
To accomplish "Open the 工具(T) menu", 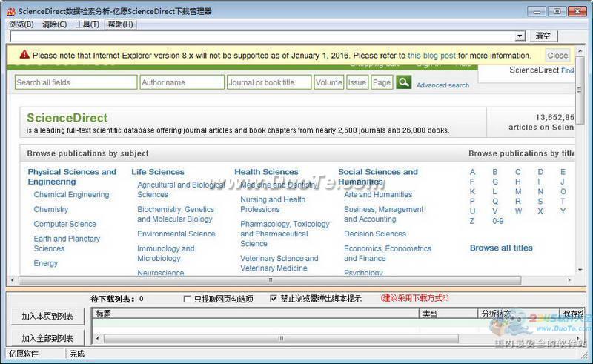I will tap(87, 24).
